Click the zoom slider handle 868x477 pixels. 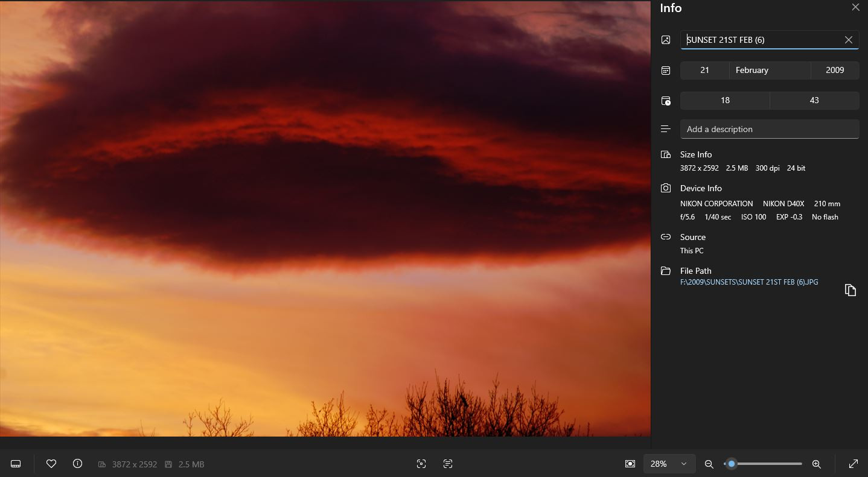[x=732, y=464]
